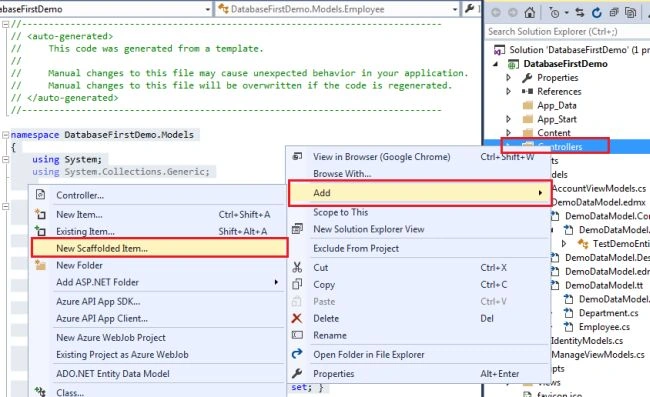The height and width of the screenshot is (397, 650).
Task: Open the DatabaseFirstDemo project dropdown
Action: click(208, 9)
